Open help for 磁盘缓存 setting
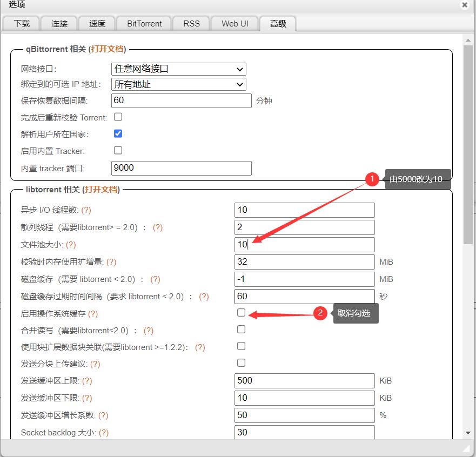Viewport: 476px width, 457px height. coord(155,279)
